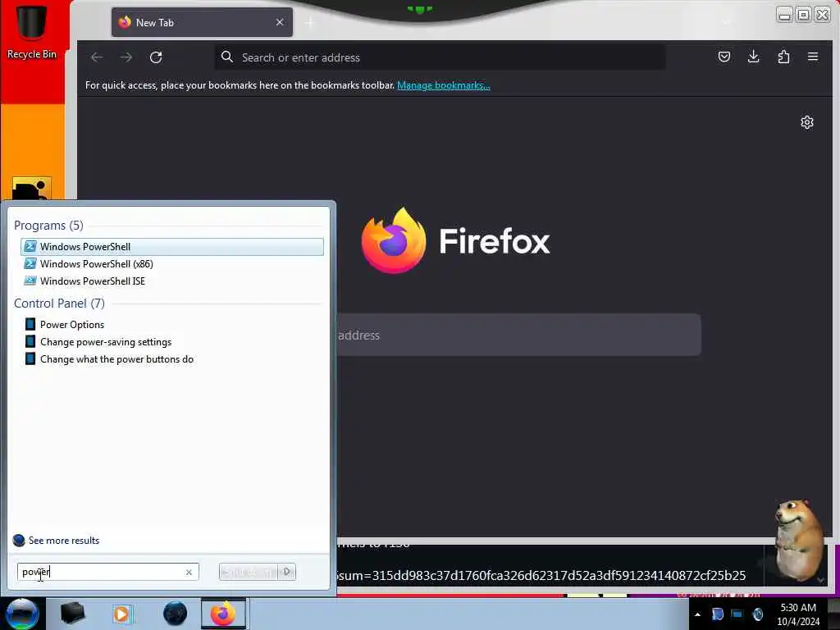Click the Firefox address bar

click(x=441, y=57)
